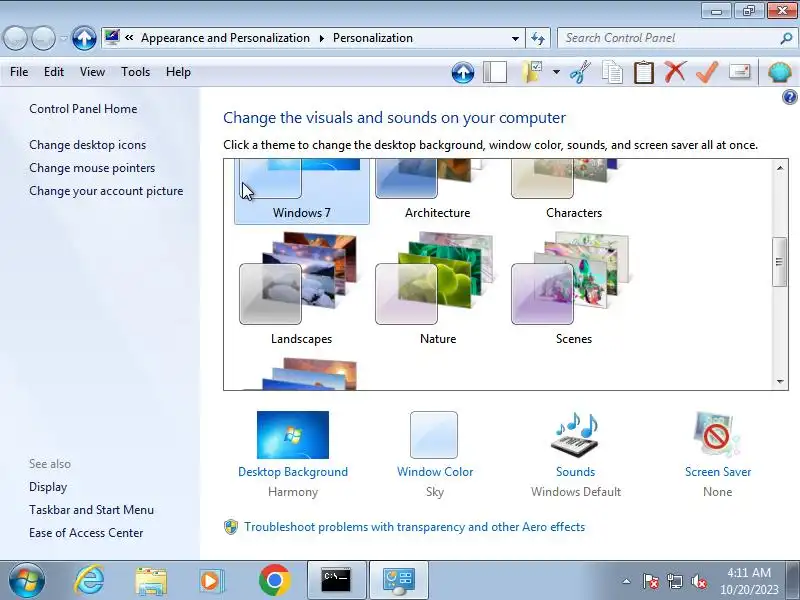Open Sounds settings icon
This screenshot has width=800, height=600.
click(x=575, y=435)
